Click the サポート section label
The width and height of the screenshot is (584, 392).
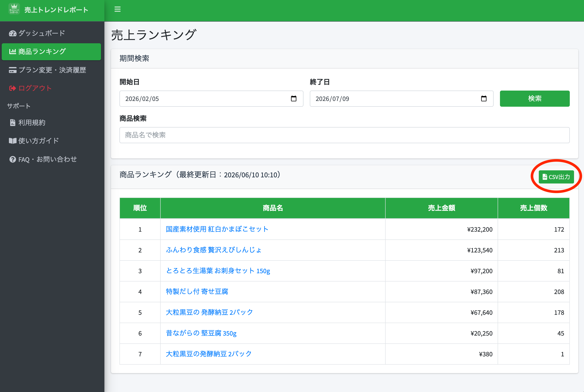(x=19, y=106)
